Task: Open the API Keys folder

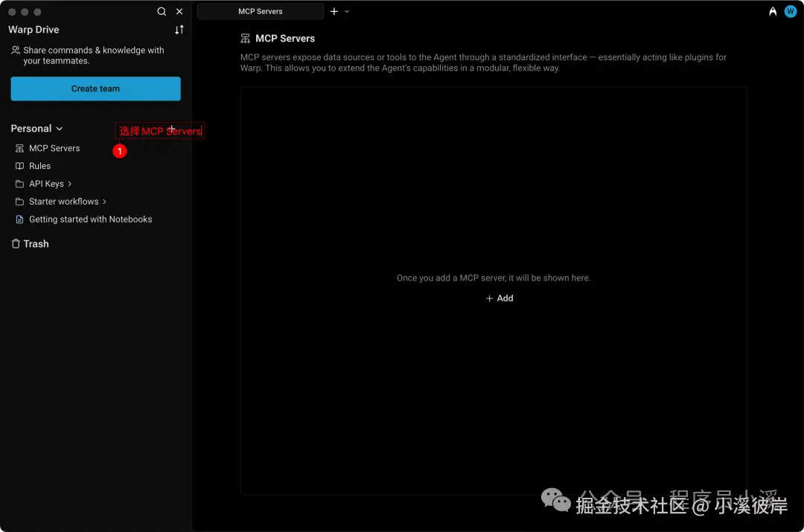Action: [46, 184]
